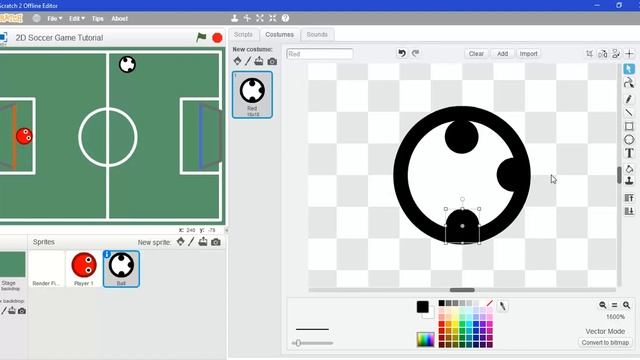The image size is (640, 360).
Task: Choose the Reshape tool
Action: [629, 83]
